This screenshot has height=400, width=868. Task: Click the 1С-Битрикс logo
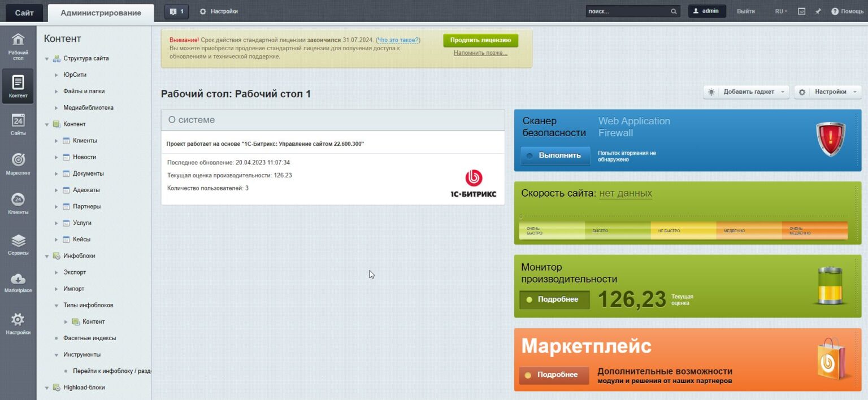(x=474, y=184)
